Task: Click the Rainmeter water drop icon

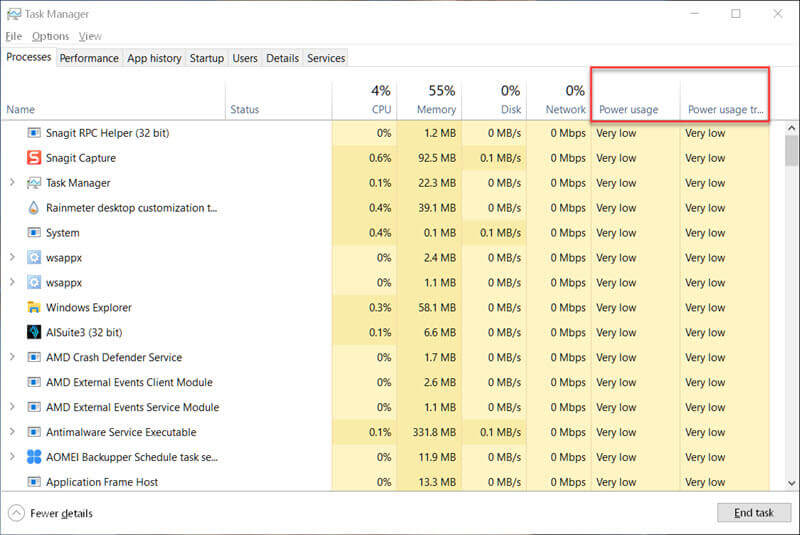Action: (34, 208)
